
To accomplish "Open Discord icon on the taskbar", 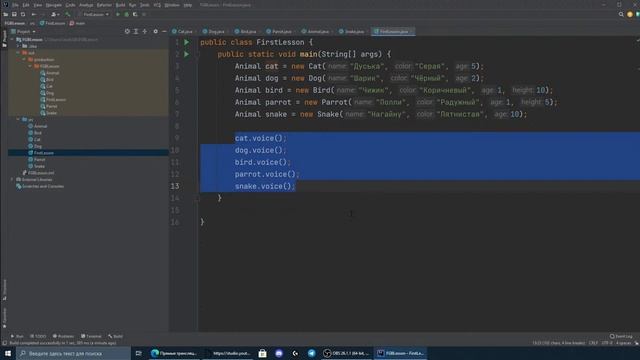I will (x=279, y=353).
